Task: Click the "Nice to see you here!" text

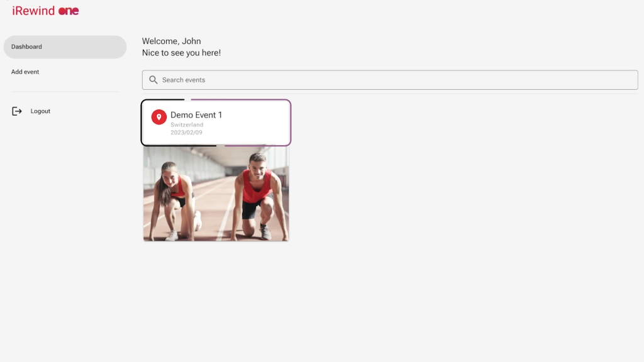Action: [x=181, y=53]
